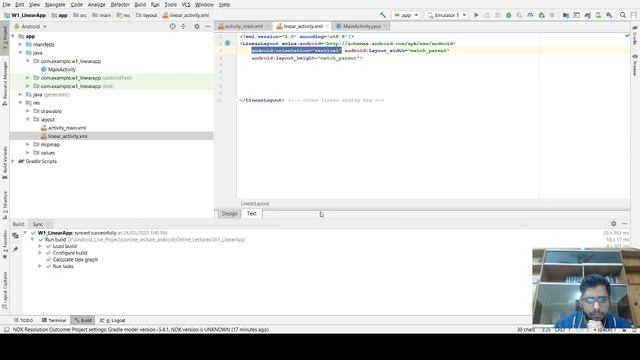This screenshot has height=360, width=640.
Task: Open the TODO tool window
Action: click(23, 320)
